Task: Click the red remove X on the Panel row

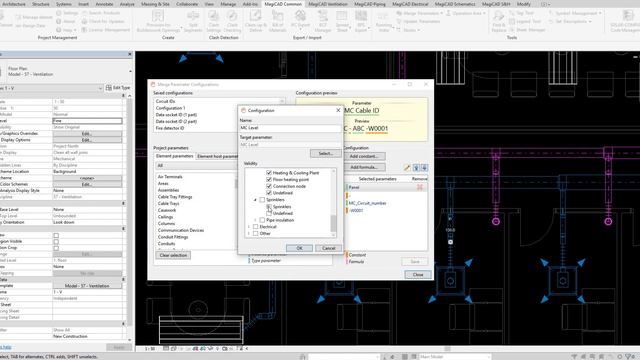Action: pos(420,187)
